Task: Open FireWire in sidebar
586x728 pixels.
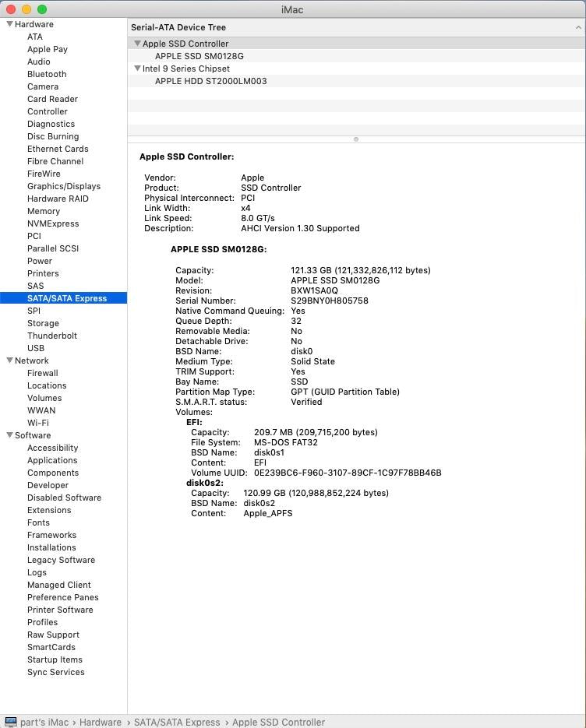Action: pyautogui.click(x=44, y=174)
